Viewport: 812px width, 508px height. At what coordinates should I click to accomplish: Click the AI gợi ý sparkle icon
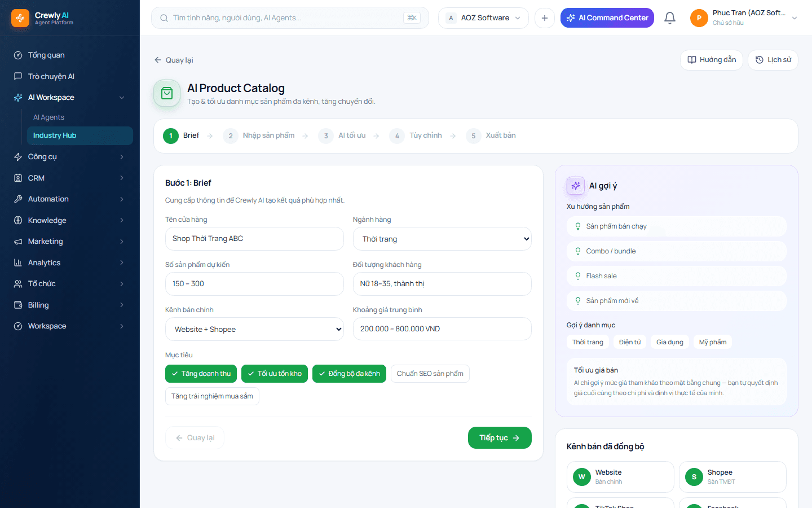(576, 186)
